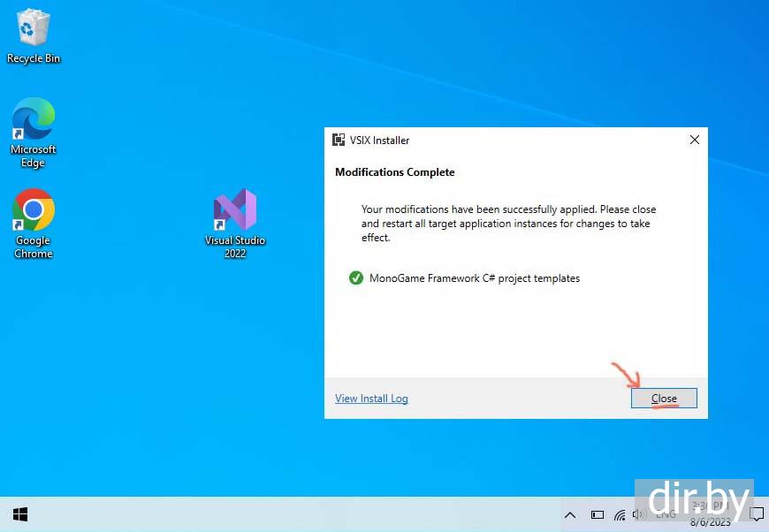
Task: Open the Windows Start menu
Action: click(x=20, y=514)
